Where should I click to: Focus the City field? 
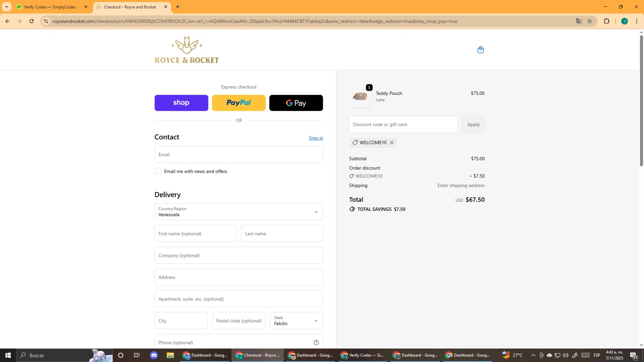(x=181, y=321)
